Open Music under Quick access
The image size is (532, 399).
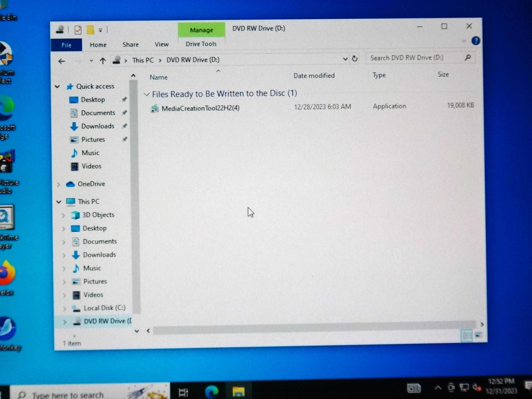click(91, 153)
